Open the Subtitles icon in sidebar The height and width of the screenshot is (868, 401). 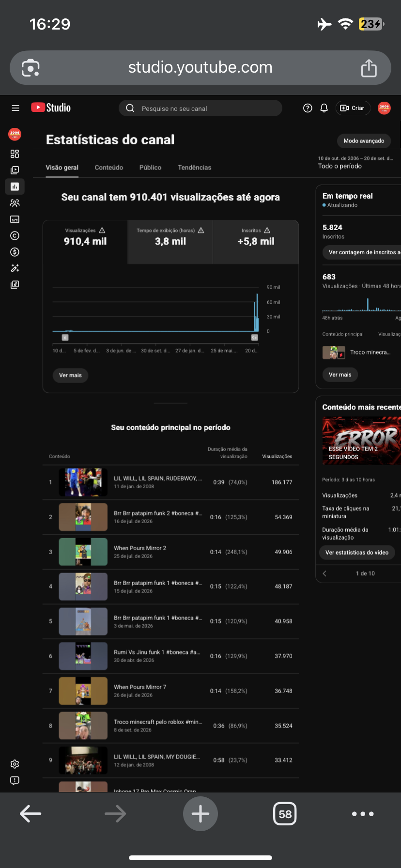[15, 219]
